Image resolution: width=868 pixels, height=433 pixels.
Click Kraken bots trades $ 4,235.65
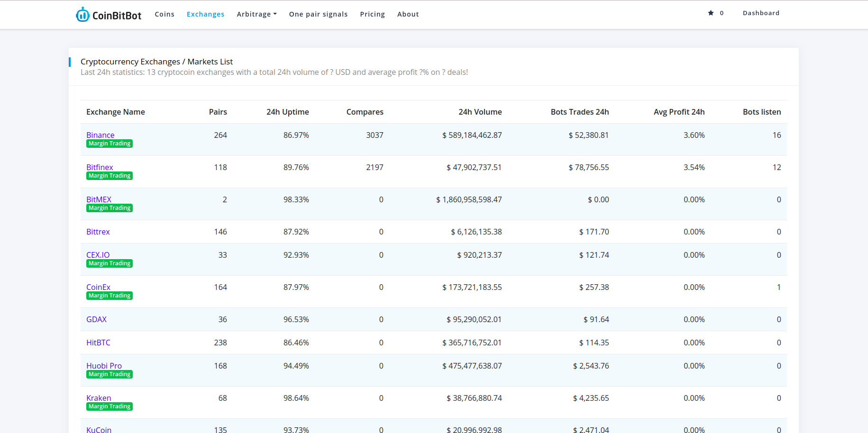click(x=591, y=398)
